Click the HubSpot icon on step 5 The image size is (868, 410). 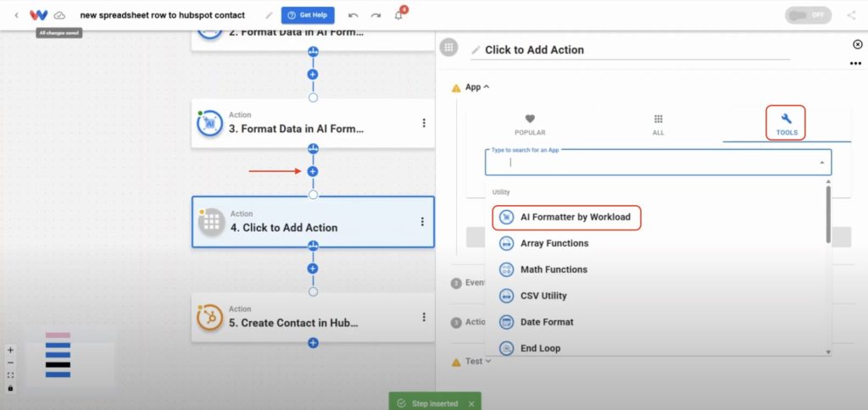coord(210,318)
